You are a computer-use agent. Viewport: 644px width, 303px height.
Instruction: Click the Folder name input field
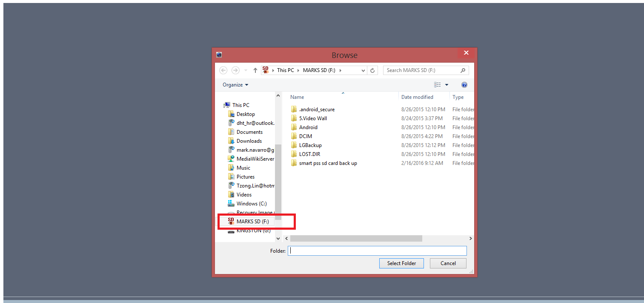coord(377,251)
